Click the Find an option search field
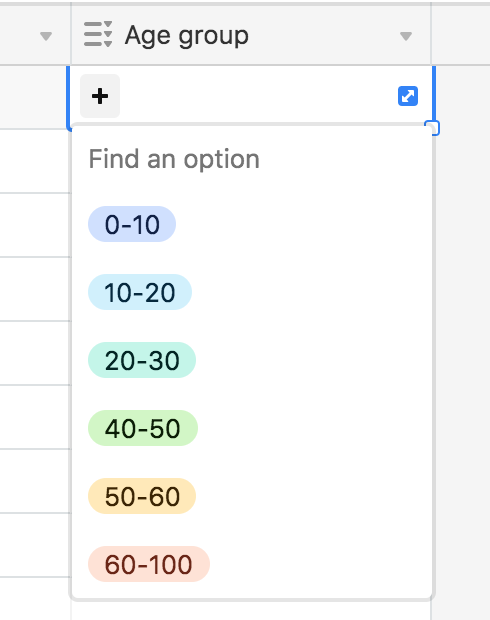This screenshot has height=620, width=490. tap(252, 159)
